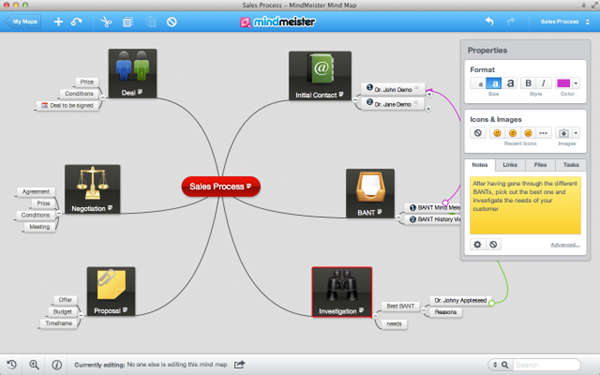The image size is (600, 375).
Task: Click the grayed paste icon in toolbar
Action: tap(151, 22)
